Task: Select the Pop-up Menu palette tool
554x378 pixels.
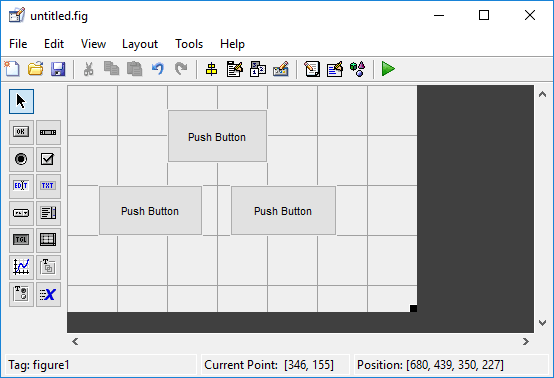Action: click(x=22, y=213)
